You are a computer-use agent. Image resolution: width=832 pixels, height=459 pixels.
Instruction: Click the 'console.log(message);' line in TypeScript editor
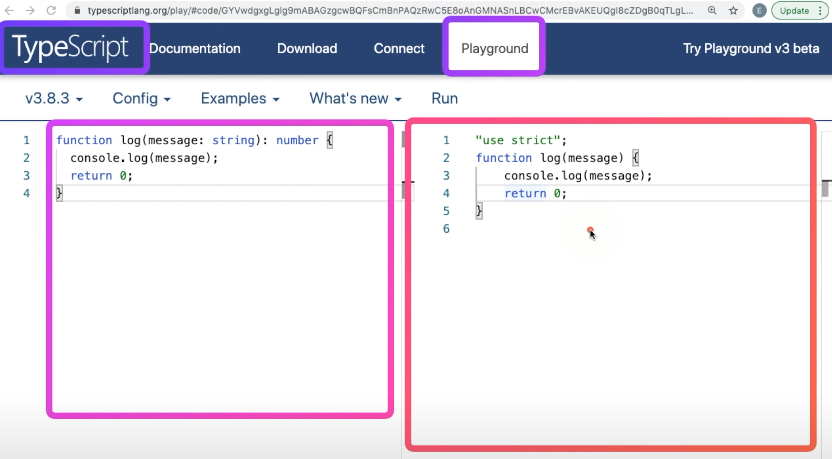pyautogui.click(x=144, y=158)
